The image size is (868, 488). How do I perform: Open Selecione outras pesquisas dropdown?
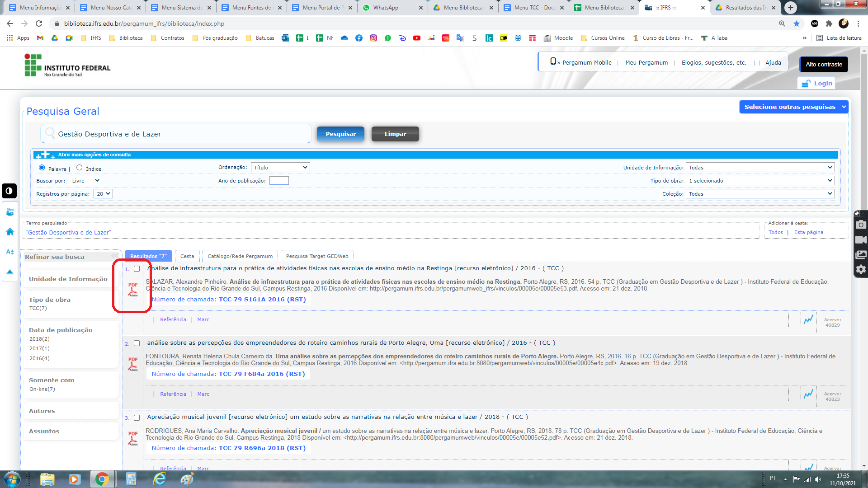coord(794,107)
